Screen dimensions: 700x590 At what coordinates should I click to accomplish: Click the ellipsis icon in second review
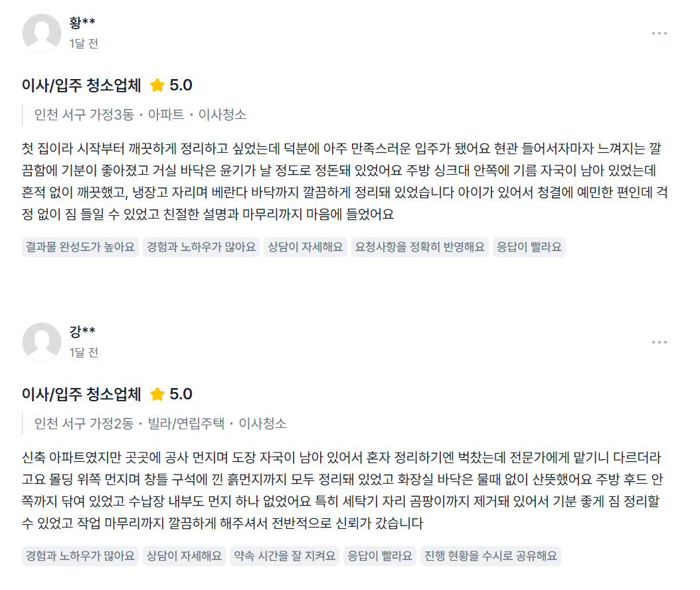coord(661,342)
